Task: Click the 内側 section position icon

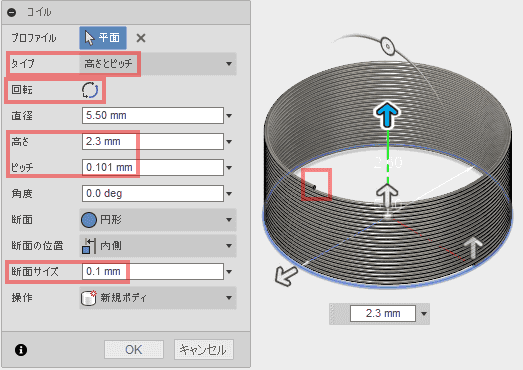Action: coord(88,246)
